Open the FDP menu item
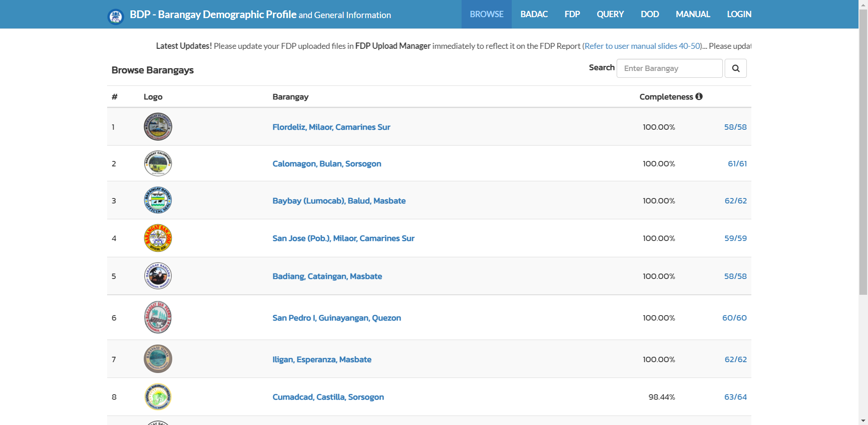This screenshot has height=425, width=868. pos(572,14)
